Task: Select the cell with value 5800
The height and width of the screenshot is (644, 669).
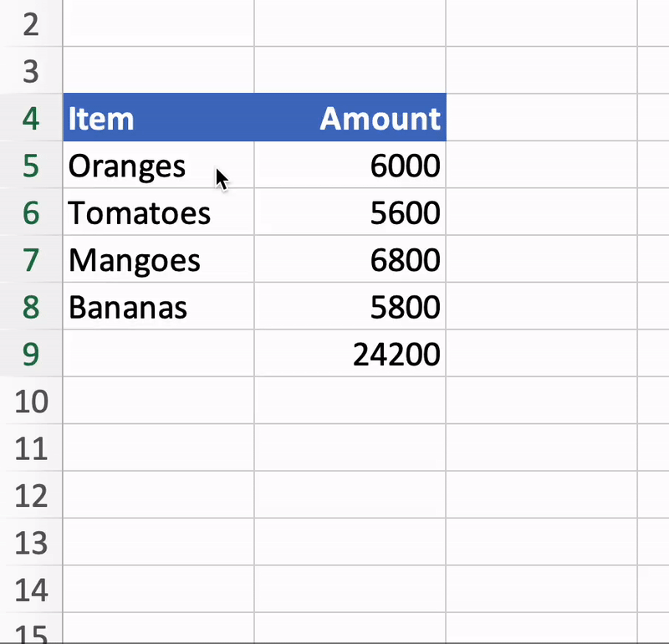Action: [351, 307]
